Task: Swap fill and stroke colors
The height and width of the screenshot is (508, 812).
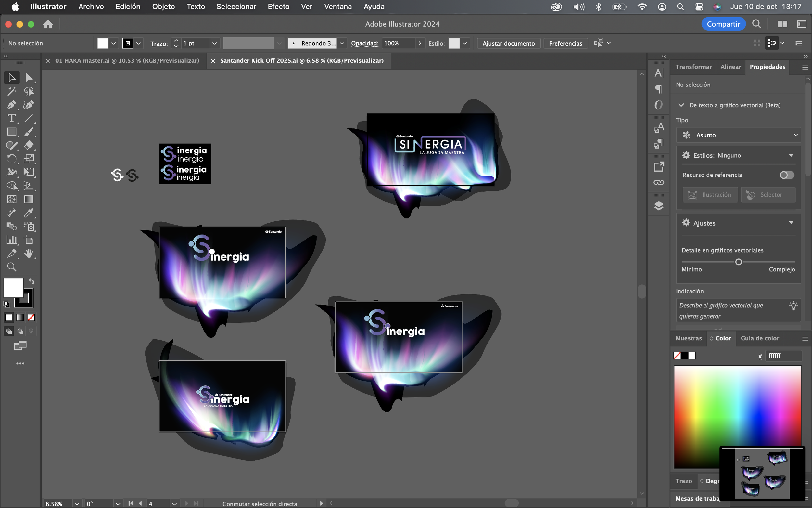Action: click(x=32, y=281)
